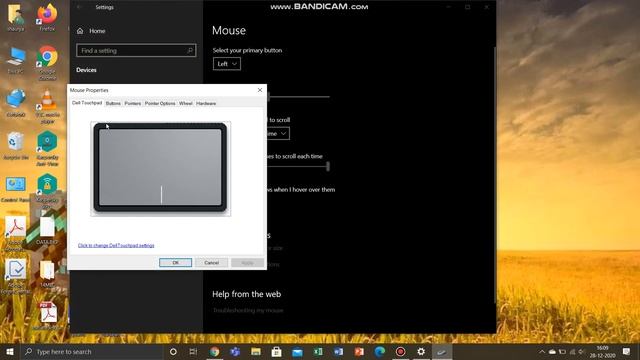Open VLC media player desktop shortcut
The width and height of the screenshot is (640, 360).
pos(47,106)
